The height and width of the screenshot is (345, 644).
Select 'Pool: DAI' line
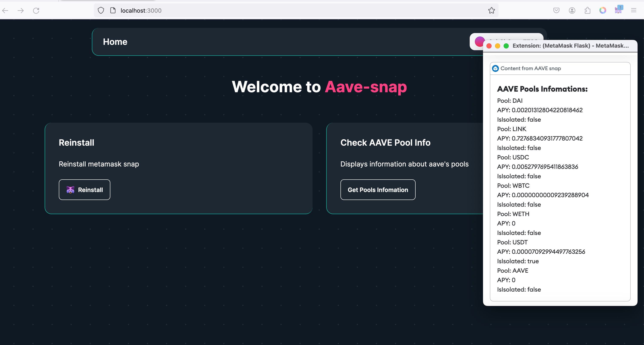[x=510, y=101]
